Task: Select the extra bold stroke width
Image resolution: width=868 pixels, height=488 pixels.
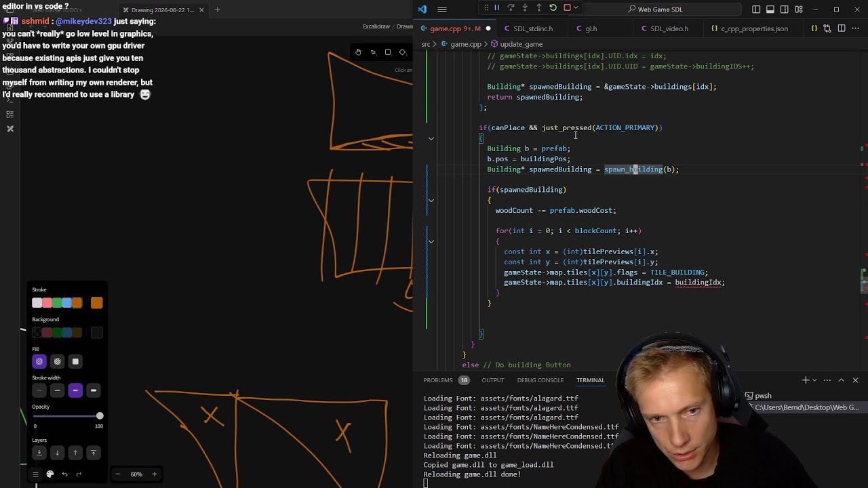Action: point(94,390)
